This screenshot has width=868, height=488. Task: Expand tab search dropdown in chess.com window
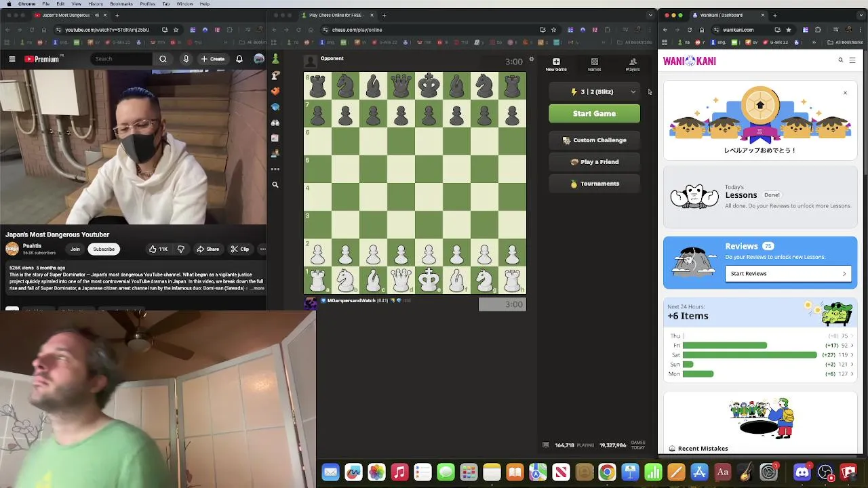tap(651, 15)
